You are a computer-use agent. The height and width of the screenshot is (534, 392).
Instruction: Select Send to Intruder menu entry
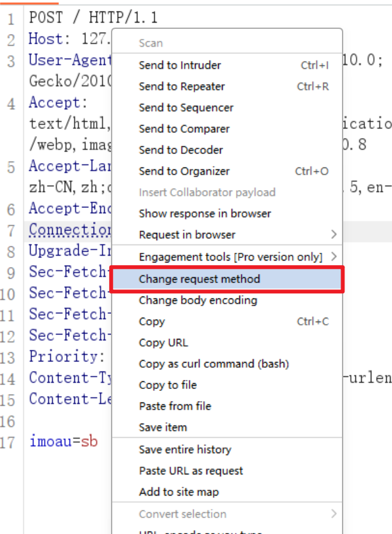coord(180,65)
